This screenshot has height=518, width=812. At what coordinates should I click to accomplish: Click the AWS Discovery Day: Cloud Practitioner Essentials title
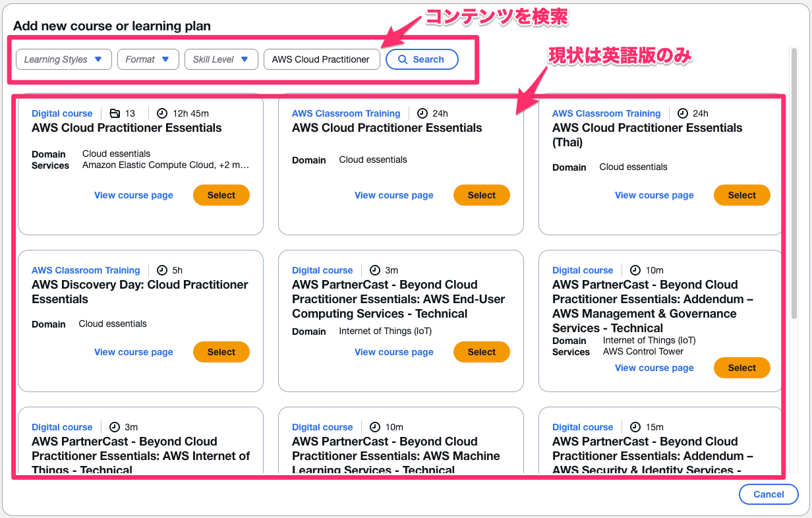click(140, 292)
